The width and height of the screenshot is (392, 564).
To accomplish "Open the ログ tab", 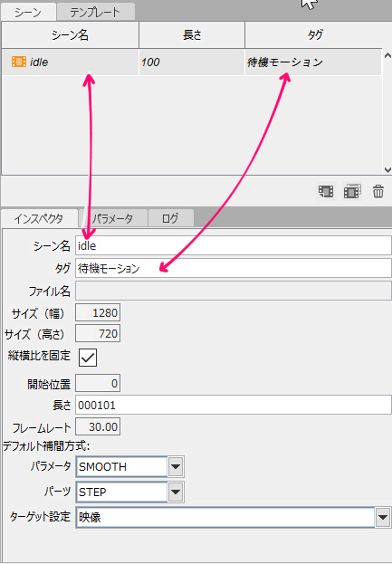I will pyautogui.click(x=170, y=218).
